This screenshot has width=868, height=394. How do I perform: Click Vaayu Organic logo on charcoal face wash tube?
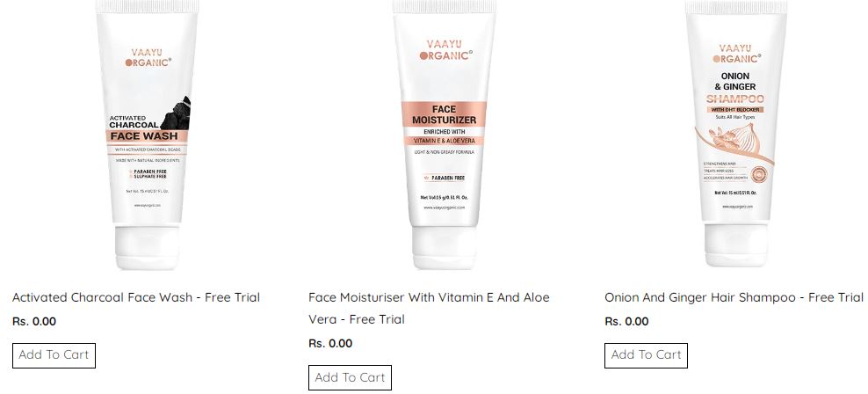148,58
